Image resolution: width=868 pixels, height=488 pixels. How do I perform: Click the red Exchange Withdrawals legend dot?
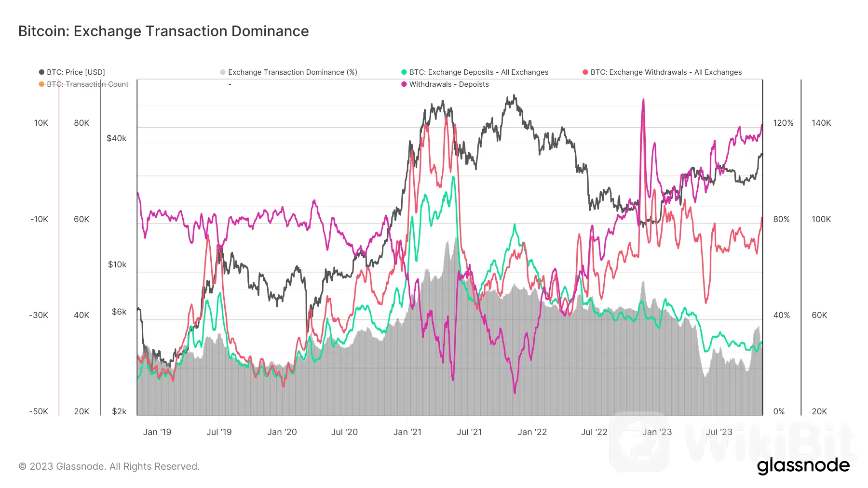tap(585, 72)
